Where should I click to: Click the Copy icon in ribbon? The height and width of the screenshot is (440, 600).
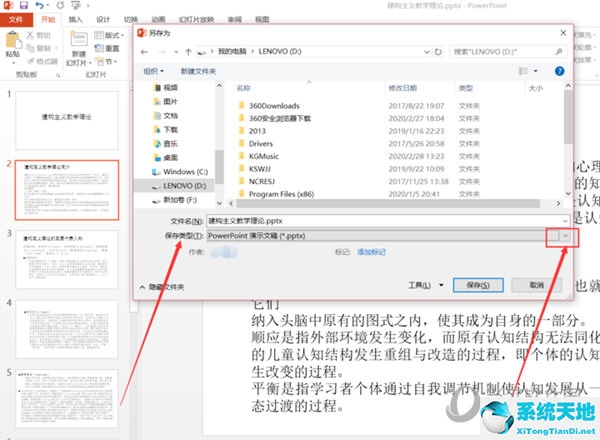tap(31, 48)
